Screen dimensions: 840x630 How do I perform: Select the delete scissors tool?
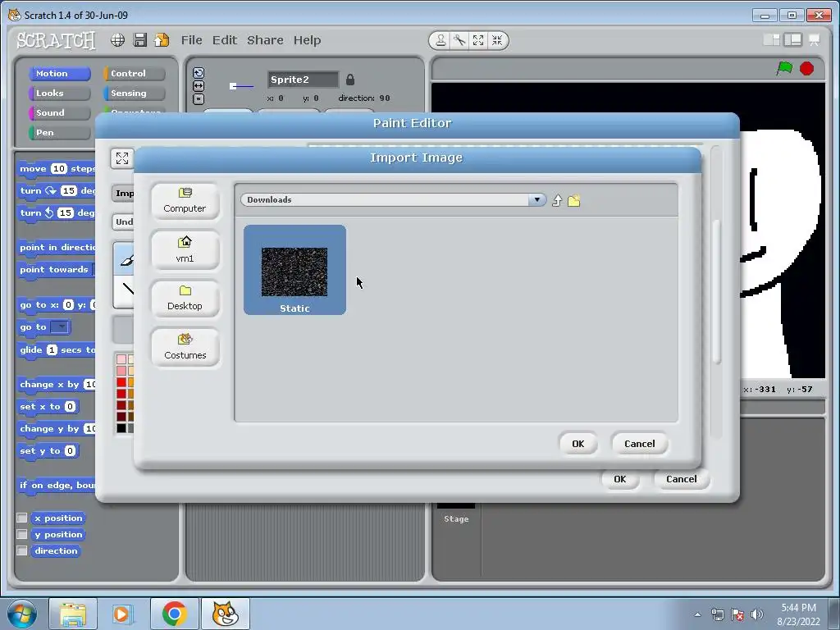(x=459, y=40)
